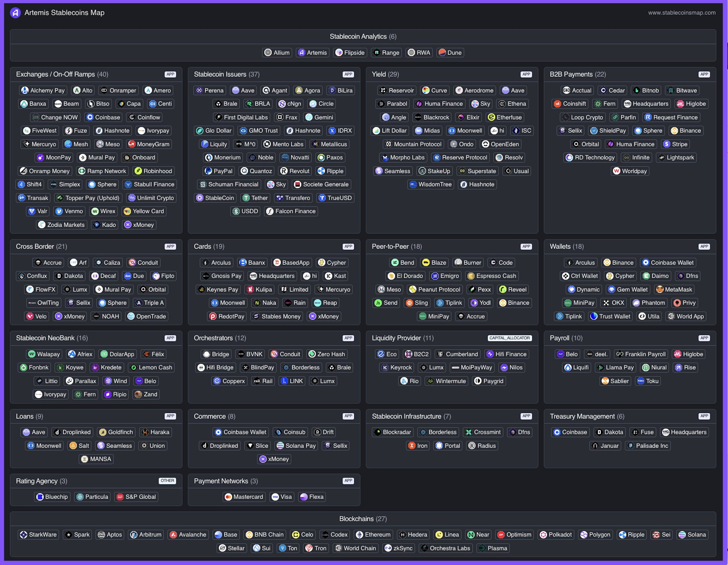The width and height of the screenshot is (728, 565).
Task: Select the Visa logo icon
Action: [275, 497]
